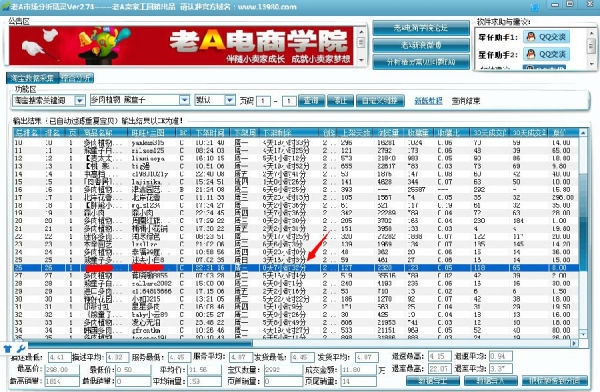The image size is (600, 392).
Task: Open the 新版教程 tutorial link
Action: pyautogui.click(x=428, y=101)
